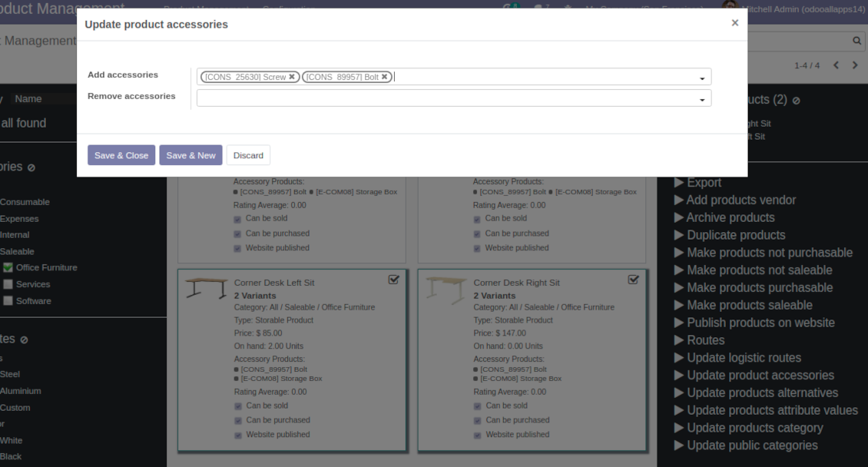Toggle Software category checkbox

[x=8, y=300]
